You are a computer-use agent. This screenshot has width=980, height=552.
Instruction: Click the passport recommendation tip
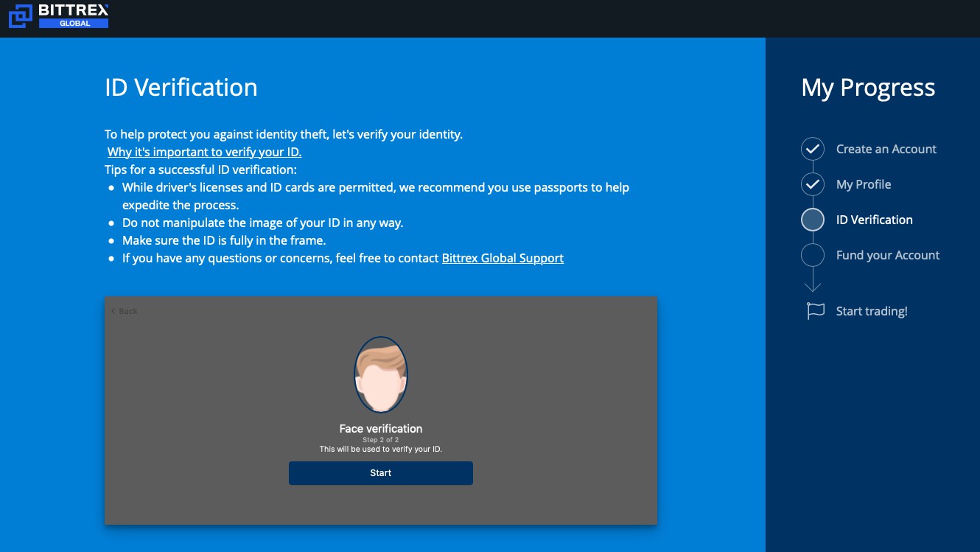[376, 196]
